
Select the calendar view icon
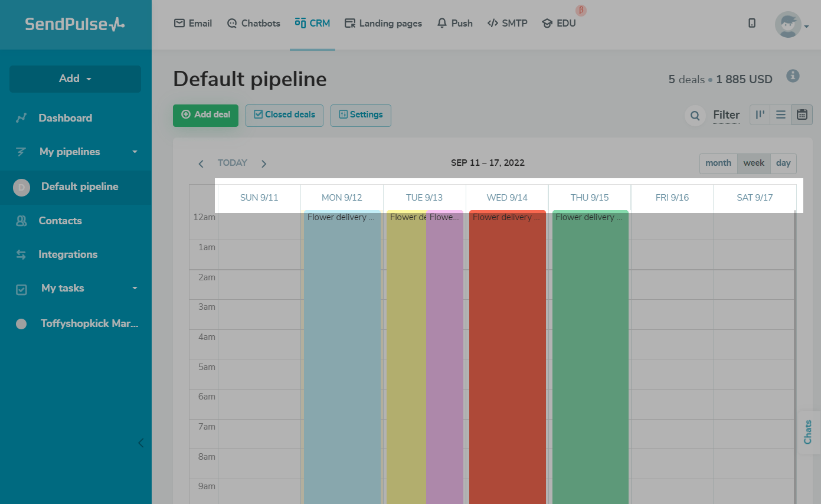[x=802, y=115]
